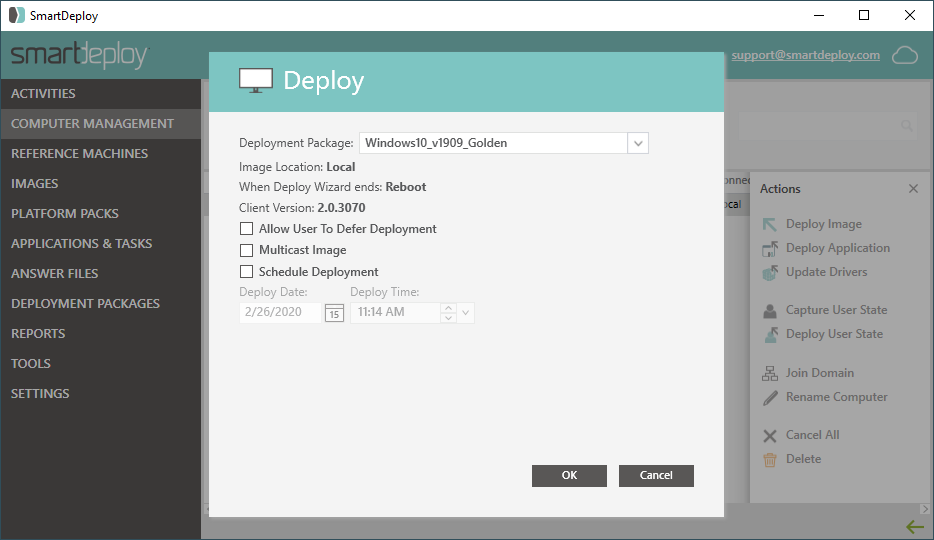The width and height of the screenshot is (934, 540).
Task: Click the Deploy Application action label
Action: coord(838,248)
